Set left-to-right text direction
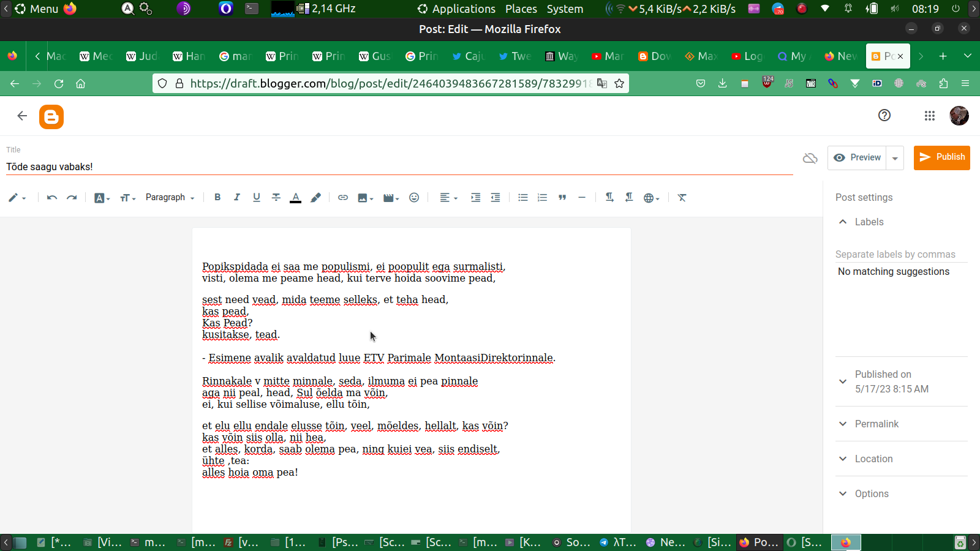The image size is (980, 551). (x=609, y=197)
